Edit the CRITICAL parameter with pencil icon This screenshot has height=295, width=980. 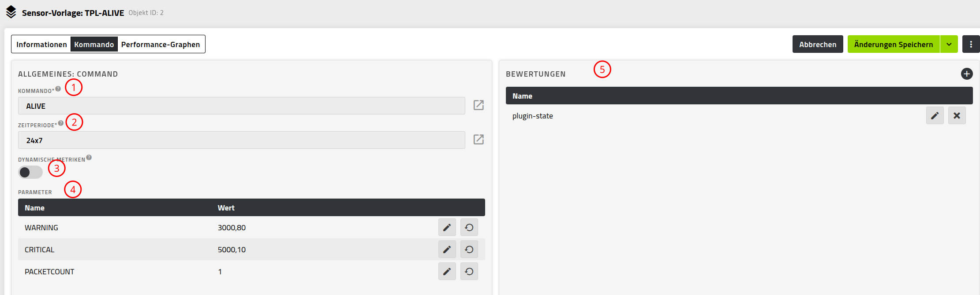(447, 249)
